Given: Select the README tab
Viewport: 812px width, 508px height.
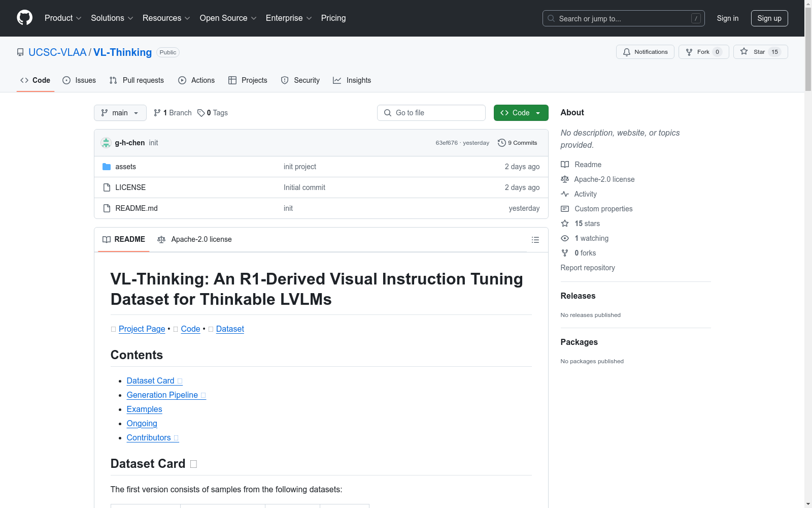Looking at the screenshot, I should tap(124, 239).
